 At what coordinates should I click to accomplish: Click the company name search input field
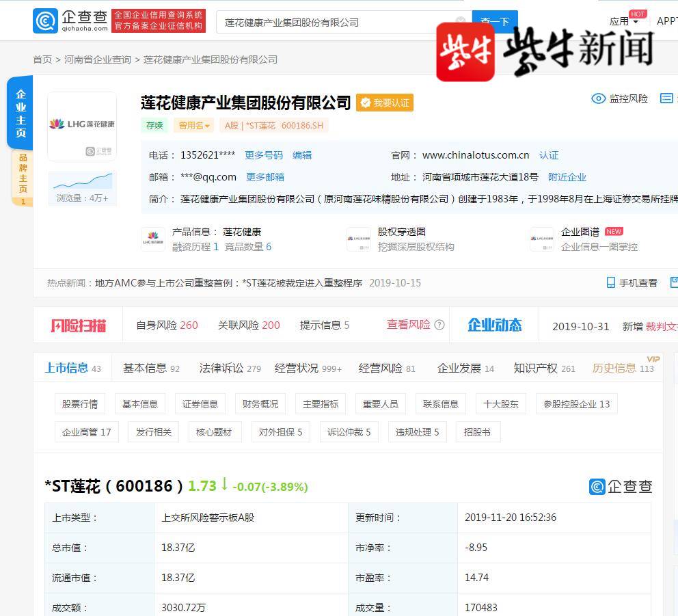click(x=335, y=22)
